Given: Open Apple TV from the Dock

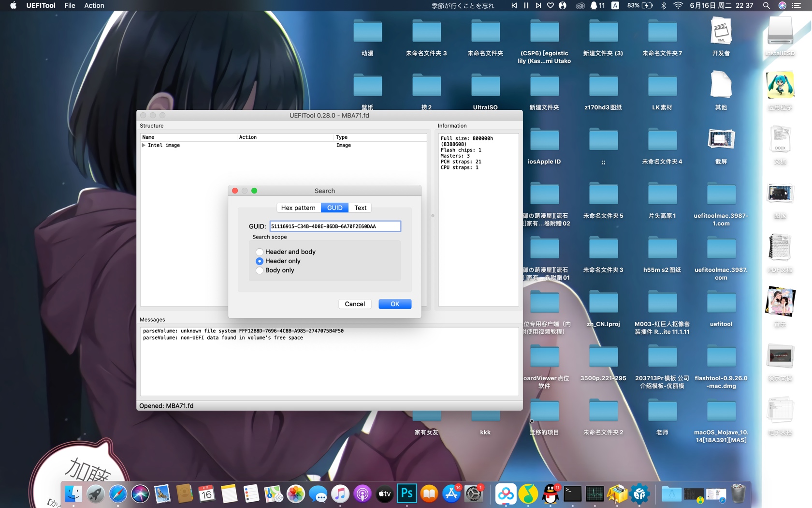Looking at the screenshot, I should coord(385,494).
